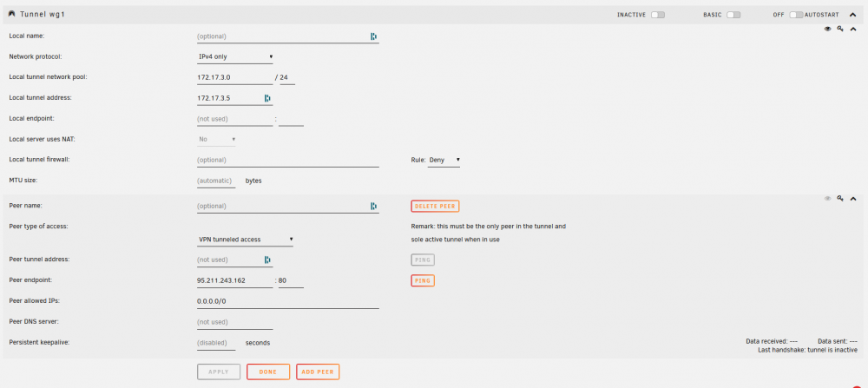
Task: Toggle the AUTOSTART off switch
Action: pos(796,15)
